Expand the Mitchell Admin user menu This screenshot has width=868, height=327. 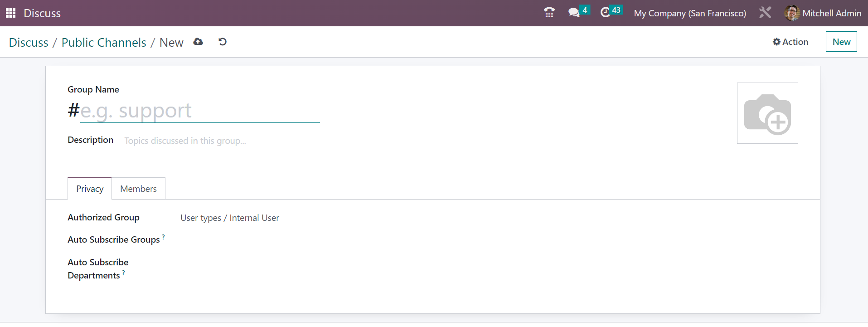[831, 13]
